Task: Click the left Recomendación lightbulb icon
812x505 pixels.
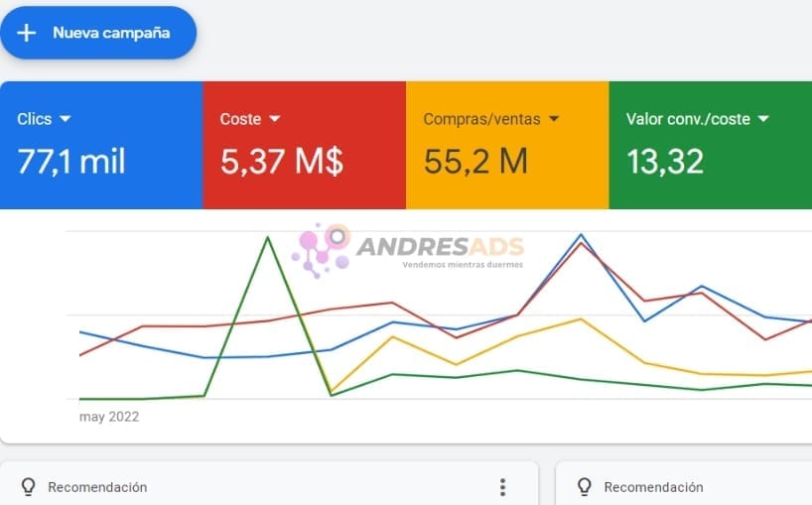Action: pyautogui.click(x=29, y=487)
